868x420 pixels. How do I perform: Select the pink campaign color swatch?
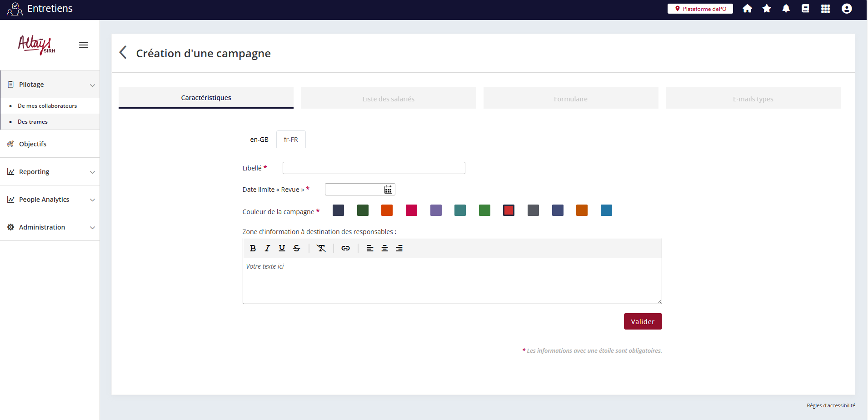pyautogui.click(x=411, y=210)
